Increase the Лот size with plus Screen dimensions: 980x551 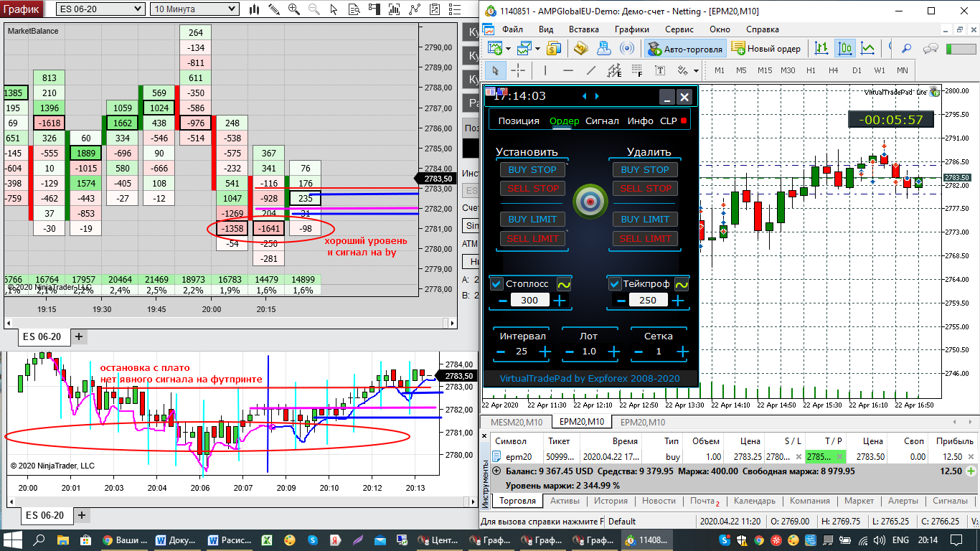pos(613,352)
